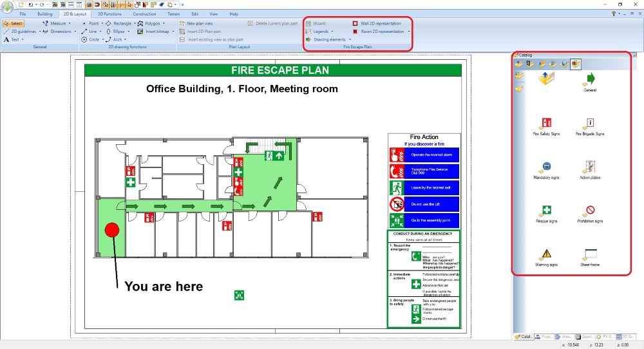Select the assembly point sign on the plan

click(239, 295)
